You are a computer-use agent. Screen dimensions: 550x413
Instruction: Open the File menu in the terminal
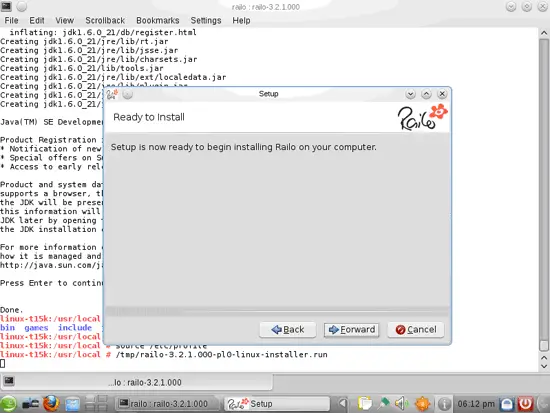point(11,20)
